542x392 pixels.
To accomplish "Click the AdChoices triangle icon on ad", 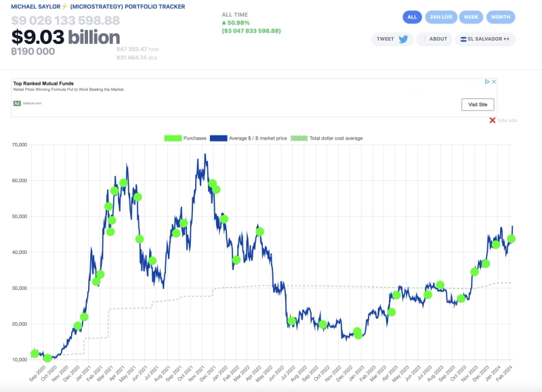I will tap(486, 82).
